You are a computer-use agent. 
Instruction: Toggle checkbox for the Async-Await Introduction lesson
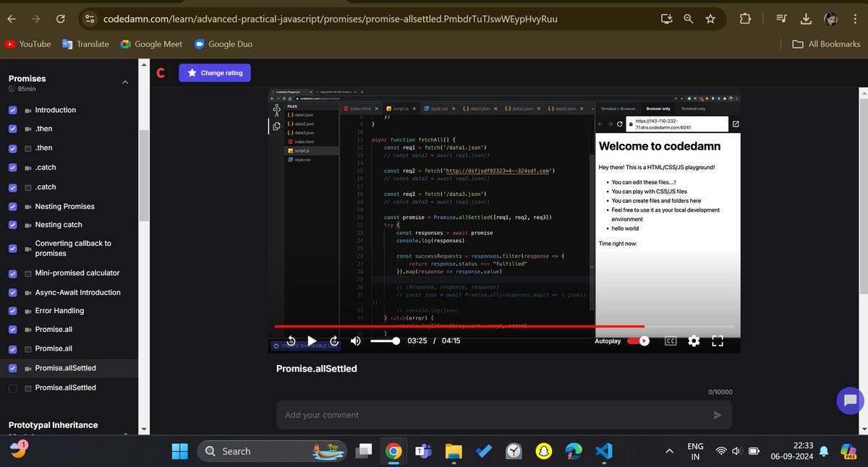pyautogui.click(x=12, y=293)
